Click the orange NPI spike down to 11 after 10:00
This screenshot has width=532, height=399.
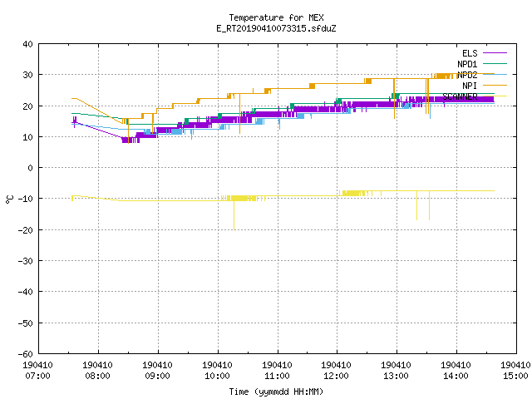point(240,114)
